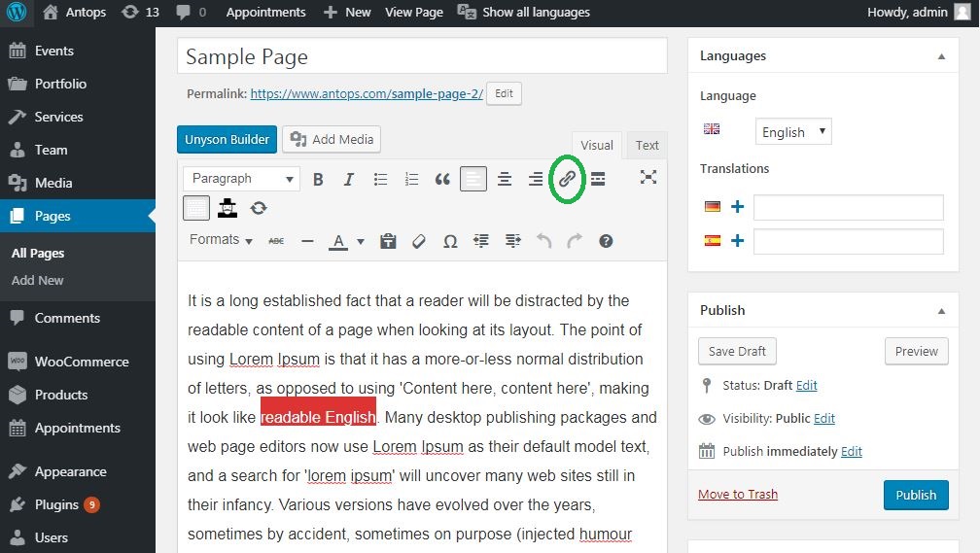Image resolution: width=980 pixels, height=553 pixels.
Task: Click the text color A button
Action: point(338,241)
